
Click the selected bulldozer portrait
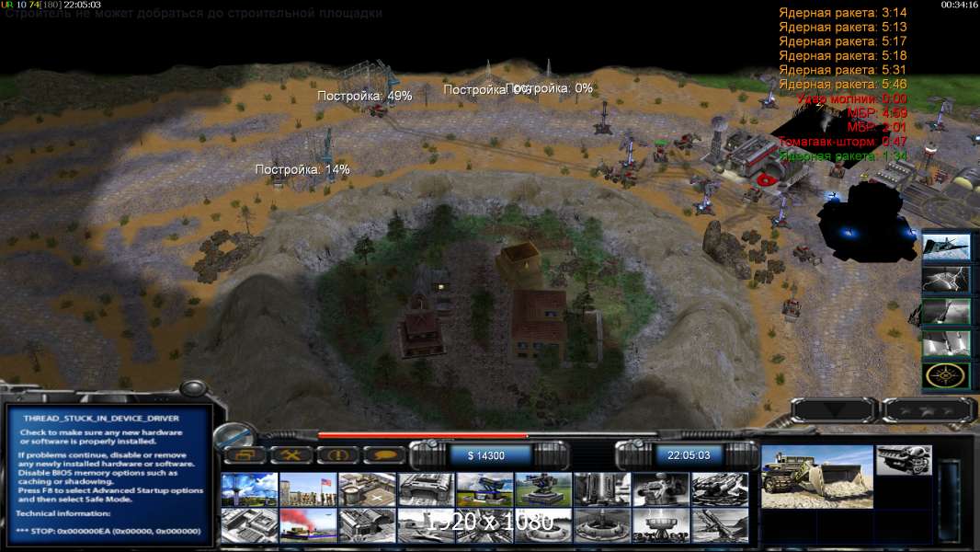[x=817, y=477]
